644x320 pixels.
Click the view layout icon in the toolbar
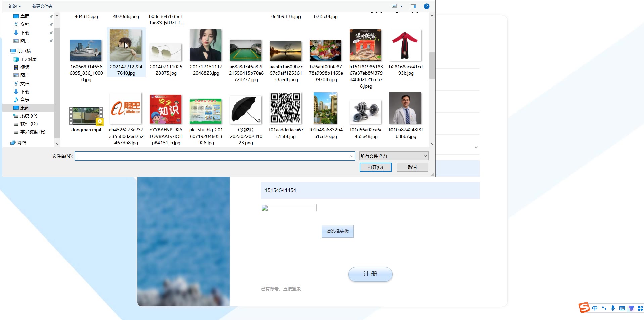394,6
